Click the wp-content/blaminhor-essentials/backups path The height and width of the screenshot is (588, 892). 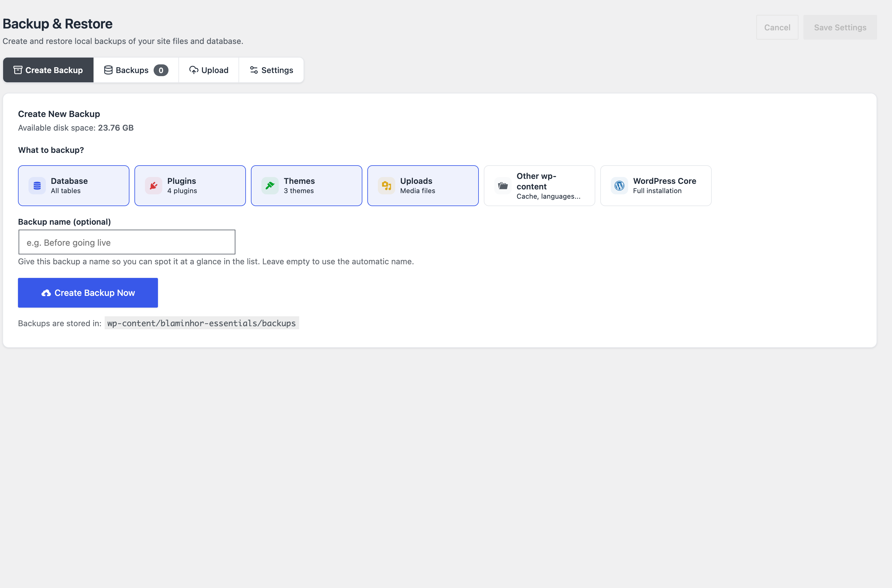(202, 323)
